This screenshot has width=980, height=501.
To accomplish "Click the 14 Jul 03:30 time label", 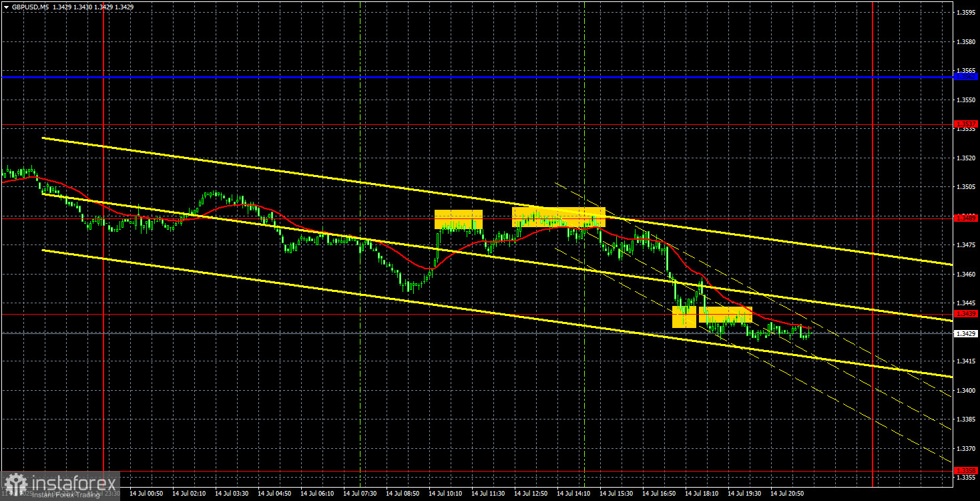I will coord(232,494).
